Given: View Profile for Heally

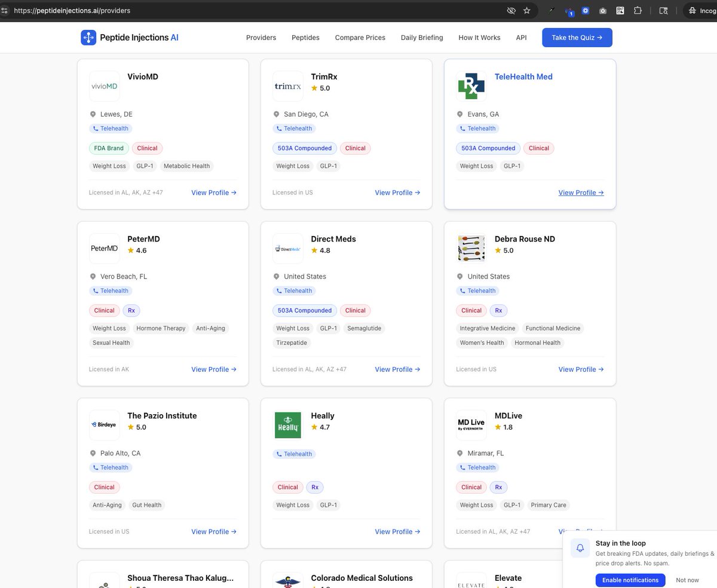Looking at the screenshot, I should coord(397,531).
